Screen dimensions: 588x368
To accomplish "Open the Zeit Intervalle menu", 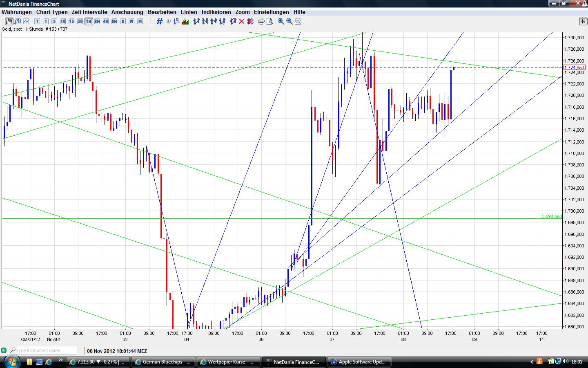I will 89,12.
